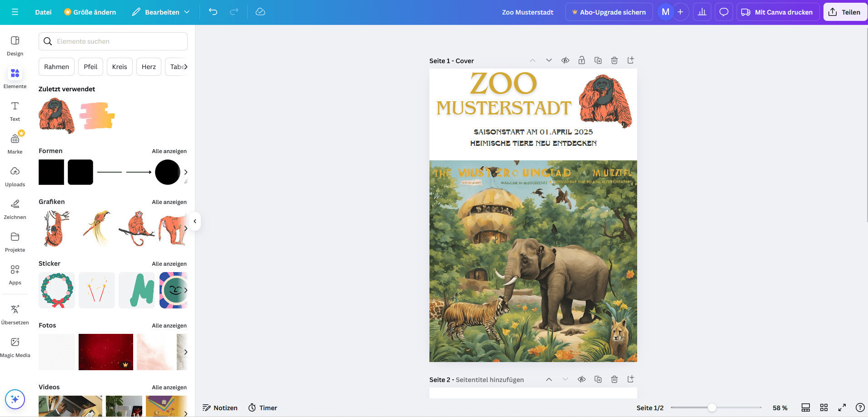Toggle lock on Seite 1
The width and height of the screenshot is (868, 417).
pos(581,60)
